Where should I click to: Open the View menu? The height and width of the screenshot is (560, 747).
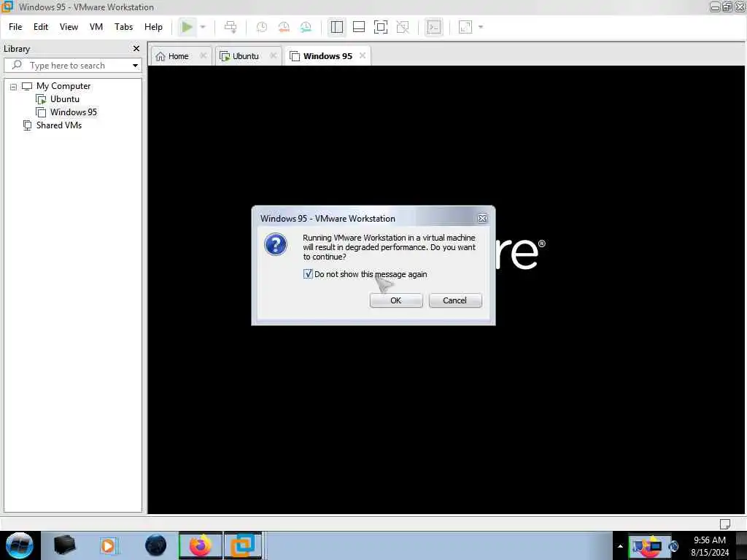(69, 27)
